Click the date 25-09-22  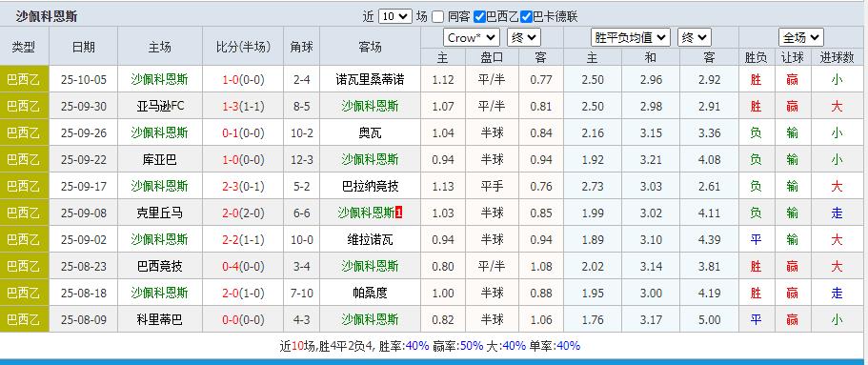pyautogui.click(x=84, y=159)
